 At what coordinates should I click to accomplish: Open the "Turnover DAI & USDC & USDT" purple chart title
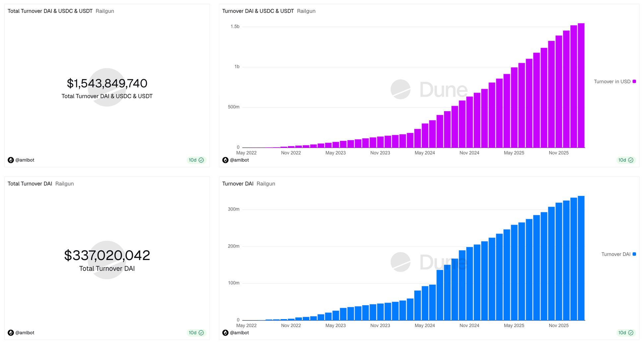pos(258,11)
